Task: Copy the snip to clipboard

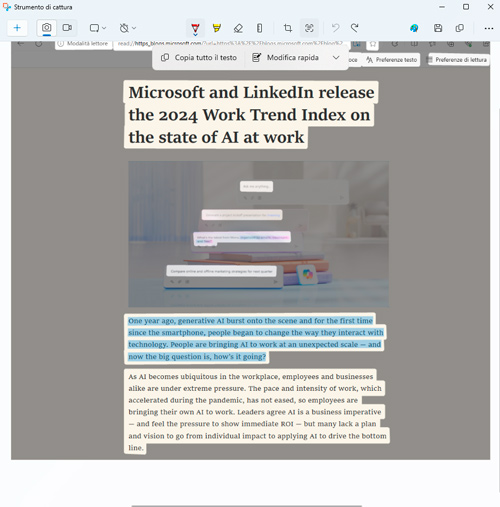Action: pyautogui.click(x=460, y=28)
